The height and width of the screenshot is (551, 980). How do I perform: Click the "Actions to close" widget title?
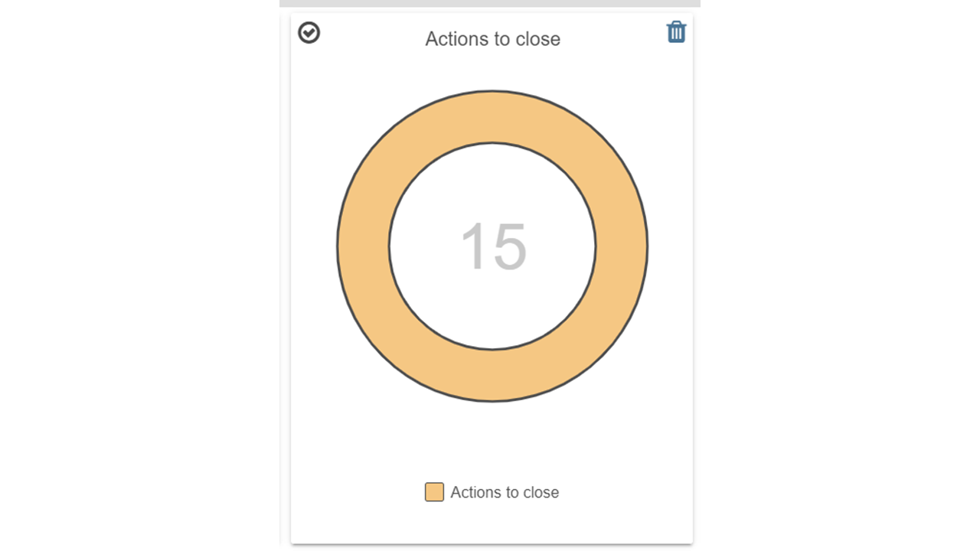pos(492,39)
